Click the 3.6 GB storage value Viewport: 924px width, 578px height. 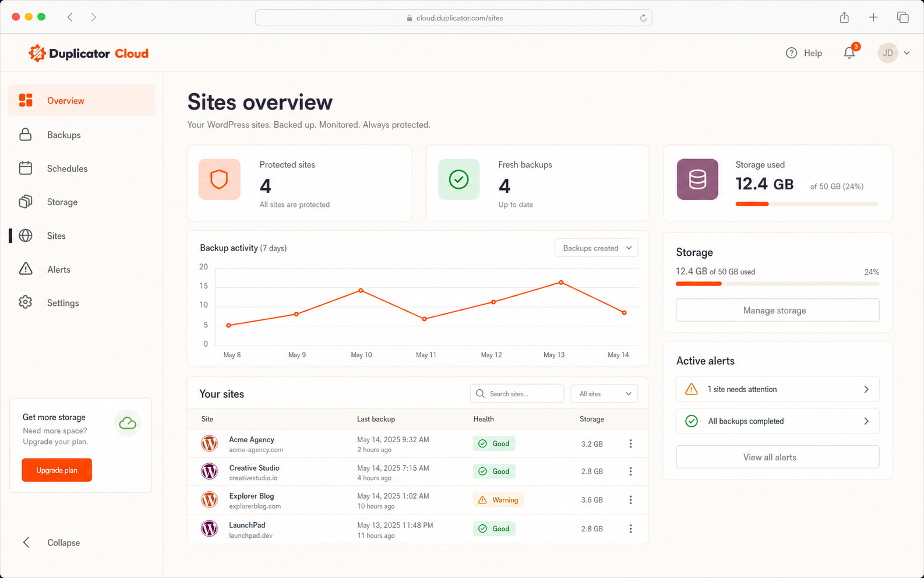click(592, 500)
